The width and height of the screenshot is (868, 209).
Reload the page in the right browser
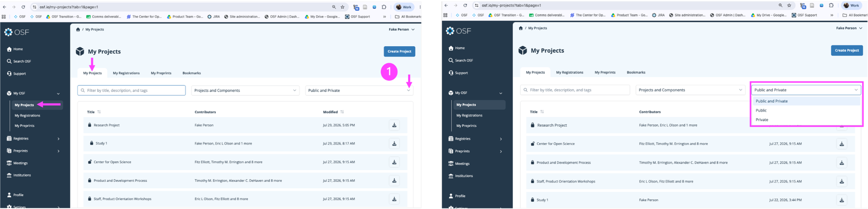(465, 6)
